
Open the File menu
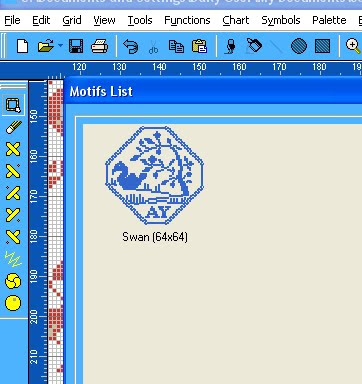pyautogui.click(x=12, y=20)
